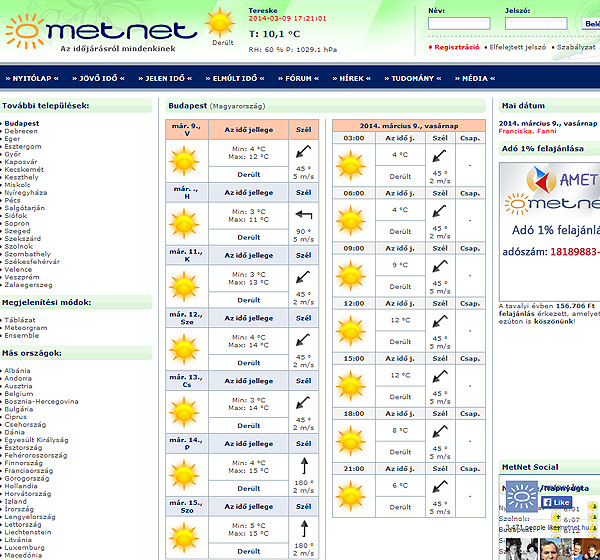Click the sun icon for már. 15., Szo
600x560 pixels.
184,537
